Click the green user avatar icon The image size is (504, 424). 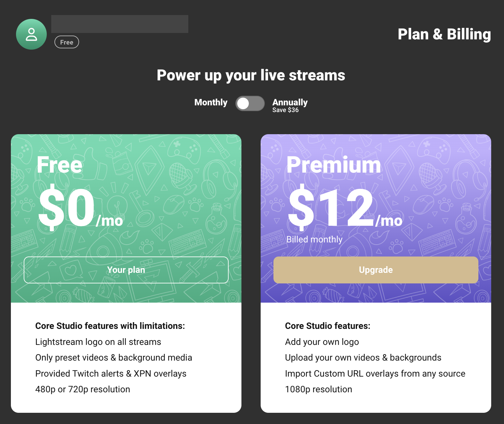31,34
